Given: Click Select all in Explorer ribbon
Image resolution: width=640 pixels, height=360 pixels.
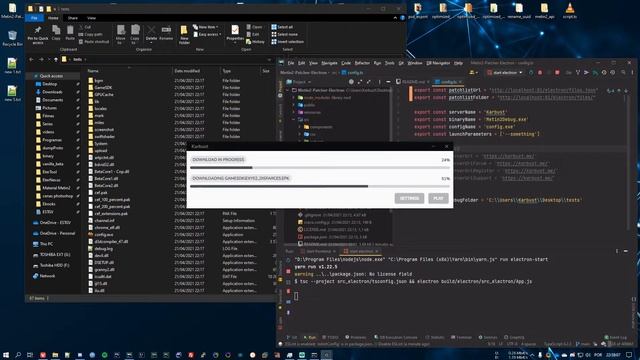Looking at the screenshot, I should coord(282,27).
